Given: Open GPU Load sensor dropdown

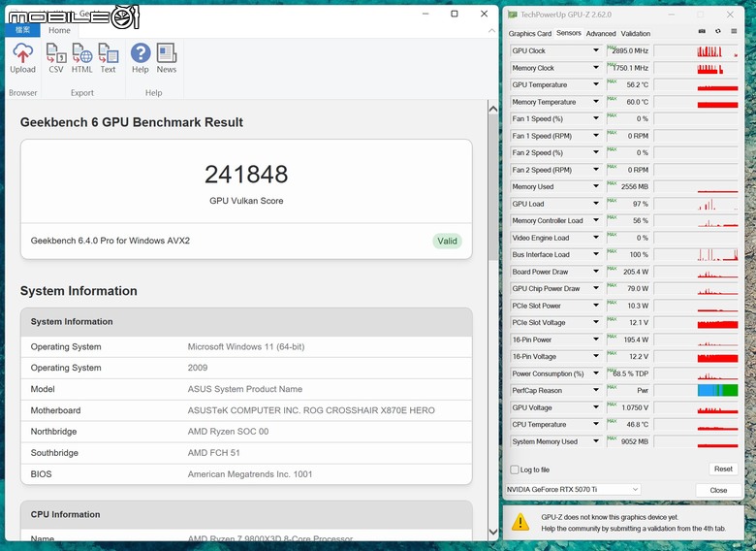Looking at the screenshot, I should click(596, 204).
